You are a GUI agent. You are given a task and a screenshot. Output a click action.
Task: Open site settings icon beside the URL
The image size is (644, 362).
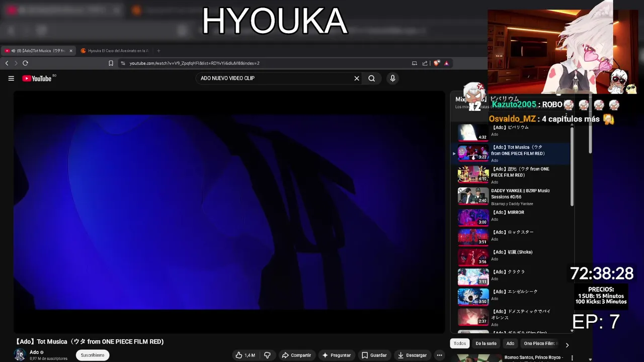(123, 63)
